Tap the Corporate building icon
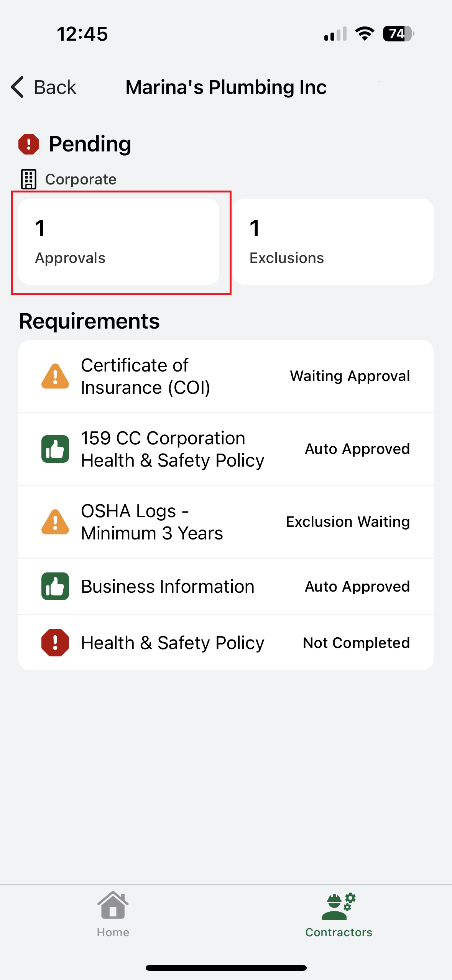The height and width of the screenshot is (980, 452). 29,179
